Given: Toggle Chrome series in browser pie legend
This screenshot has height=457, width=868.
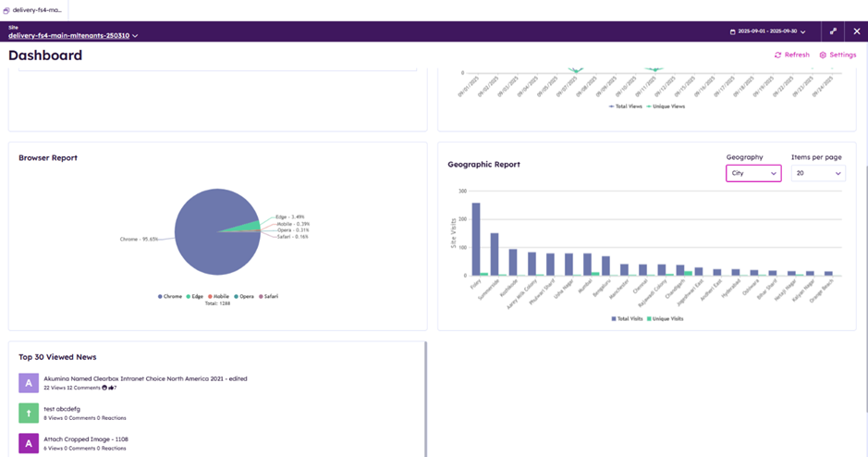Looking at the screenshot, I should coord(168,296).
